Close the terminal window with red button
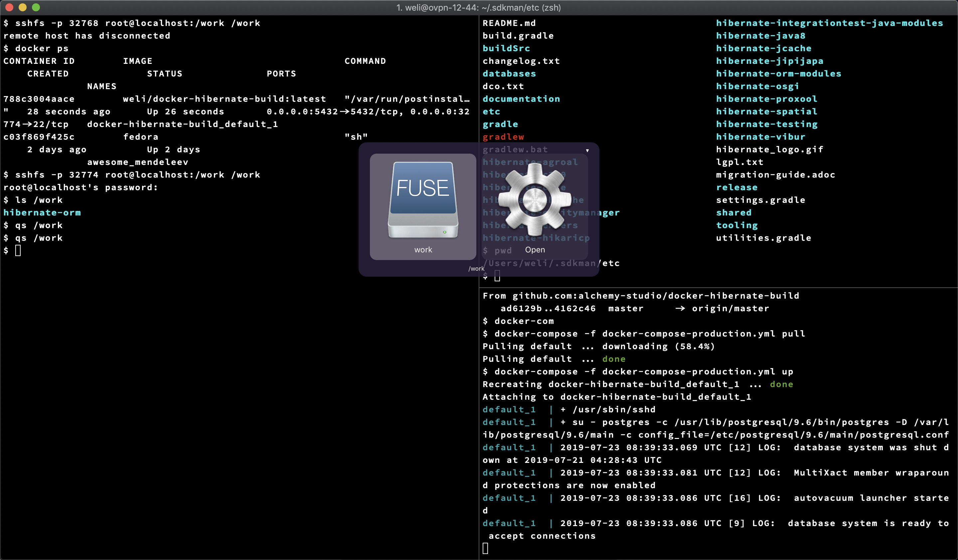This screenshot has width=958, height=560. [x=10, y=7]
